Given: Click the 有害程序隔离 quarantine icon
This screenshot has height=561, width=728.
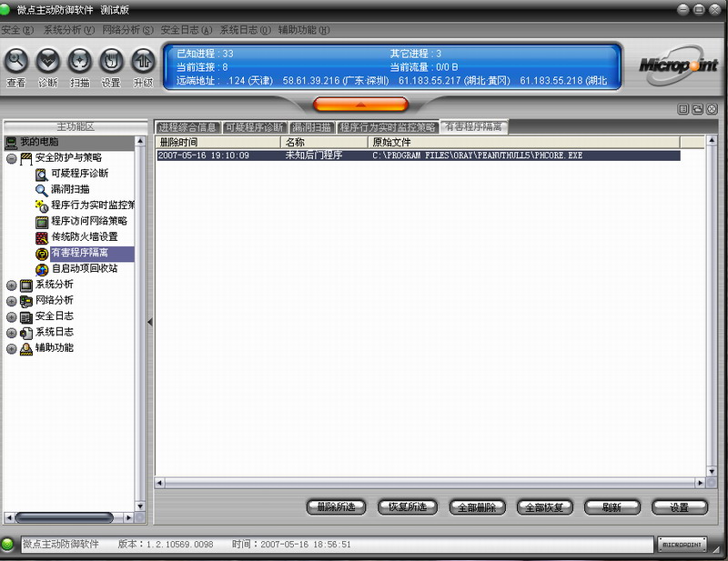Looking at the screenshot, I should point(42,254).
